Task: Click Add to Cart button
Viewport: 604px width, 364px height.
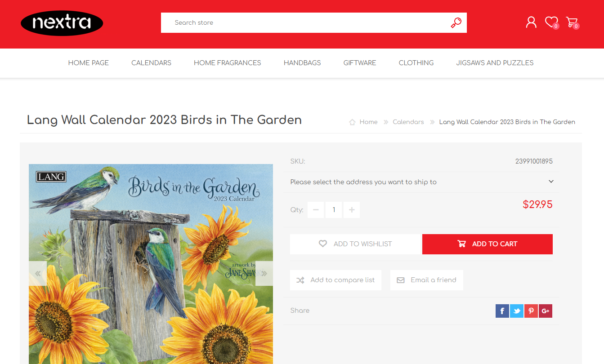Action: pos(488,244)
